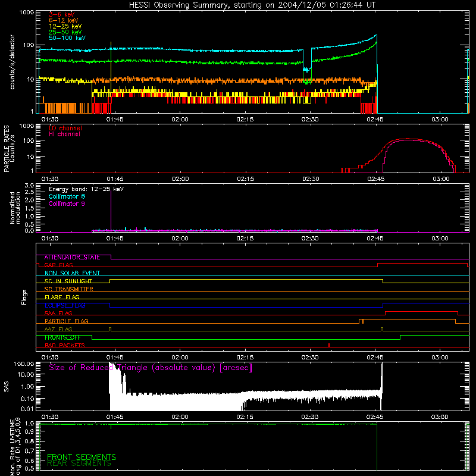Viewport: 476px width, 476px height.
Task: Click the Normalized modulation axis label
Action: pos(15,208)
